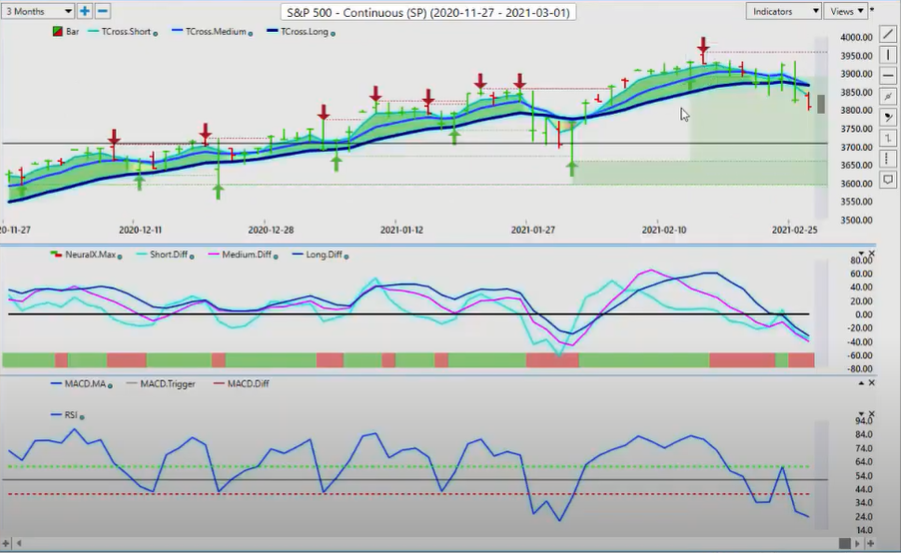Click the 2021-01-12 date axis label
901x553 pixels.
[402, 230]
